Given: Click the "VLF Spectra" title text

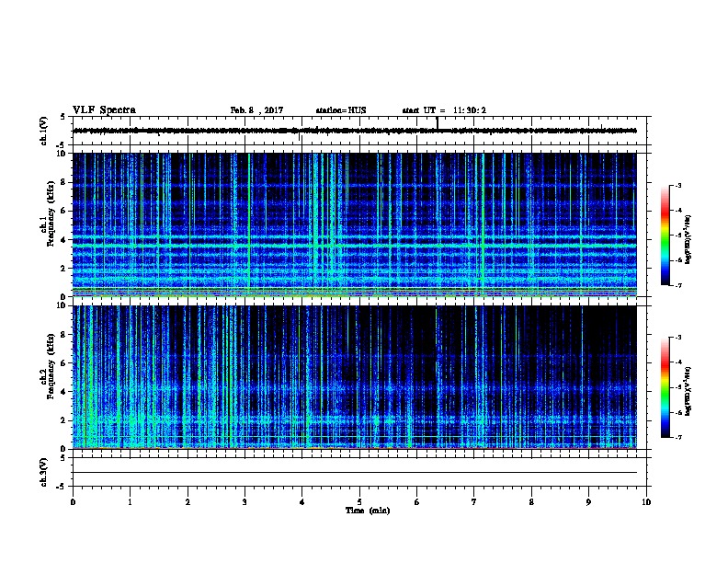Looking at the screenshot, I should tap(104, 110).
